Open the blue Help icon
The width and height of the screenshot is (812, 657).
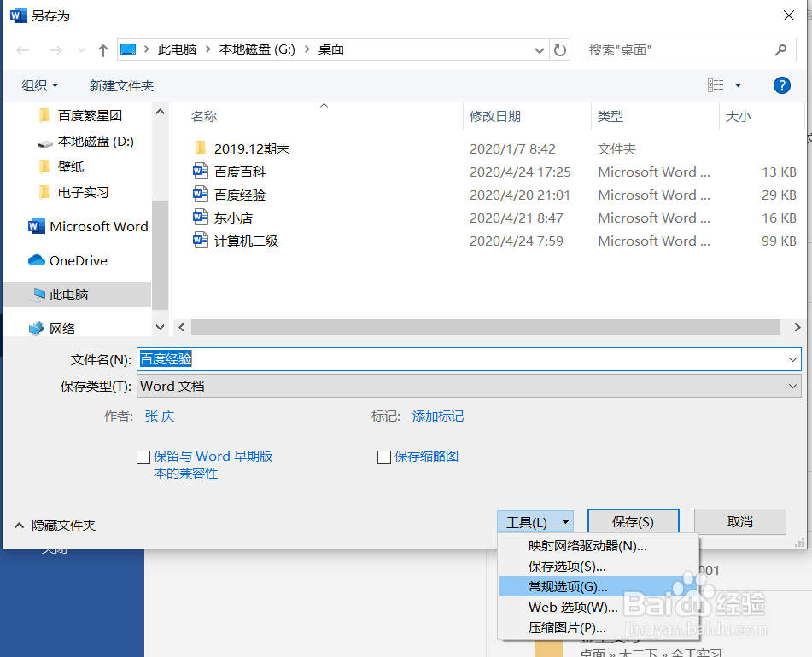pos(781,85)
